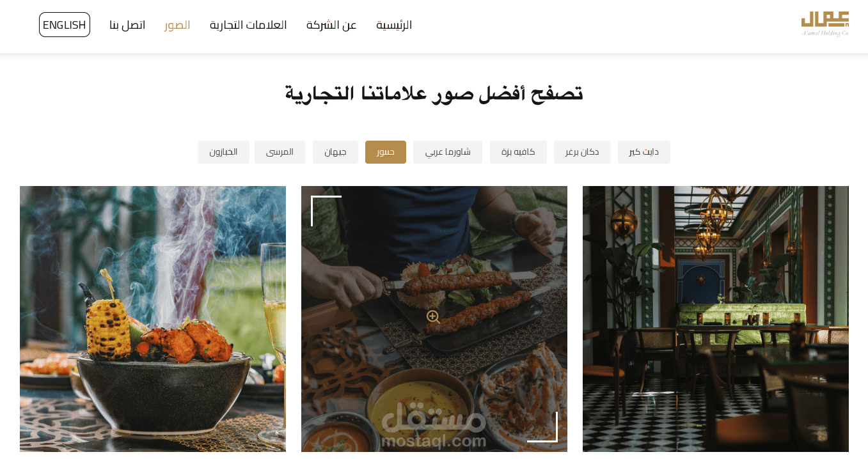Choose the جيهان brand filter
The image size is (868, 459).
pos(335,152)
